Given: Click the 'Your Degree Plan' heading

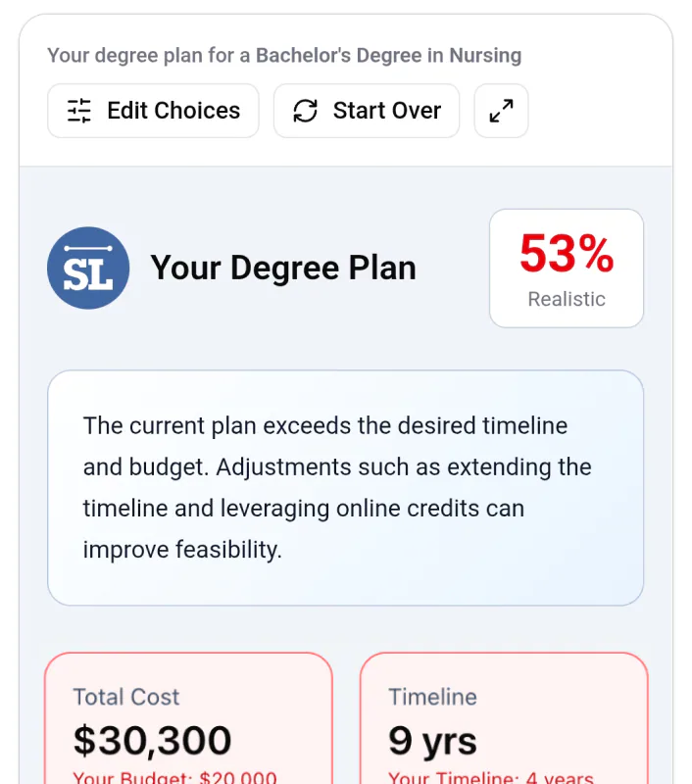Looking at the screenshot, I should (283, 268).
